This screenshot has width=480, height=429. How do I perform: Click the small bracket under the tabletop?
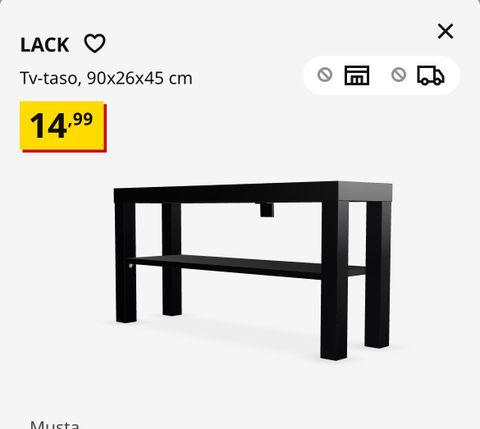(266, 210)
